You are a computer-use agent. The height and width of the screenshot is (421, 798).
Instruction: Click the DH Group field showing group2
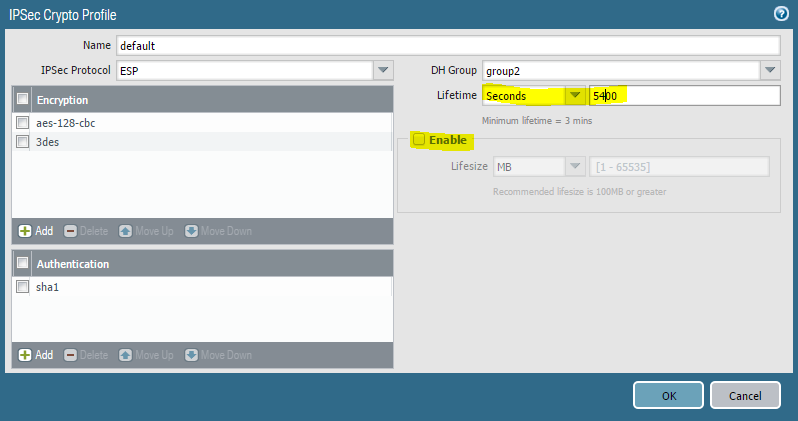pyautogui.click(x=621, y=70)
